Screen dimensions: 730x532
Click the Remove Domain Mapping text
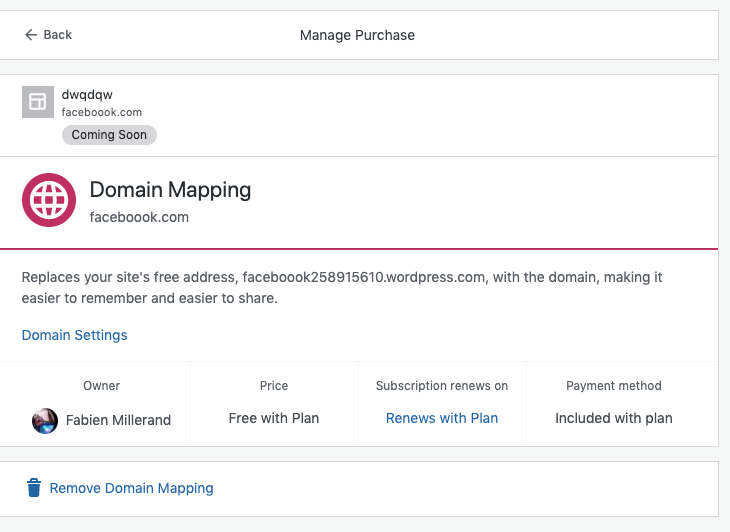(131, 488)
